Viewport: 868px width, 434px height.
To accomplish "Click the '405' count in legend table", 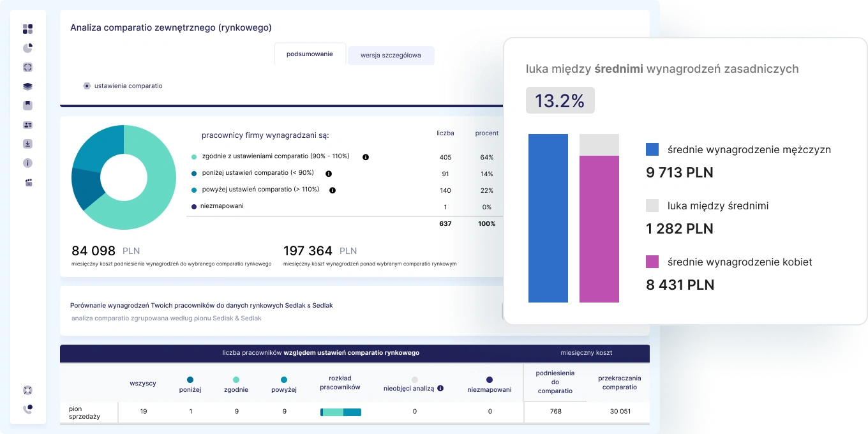I will point(445,157).
